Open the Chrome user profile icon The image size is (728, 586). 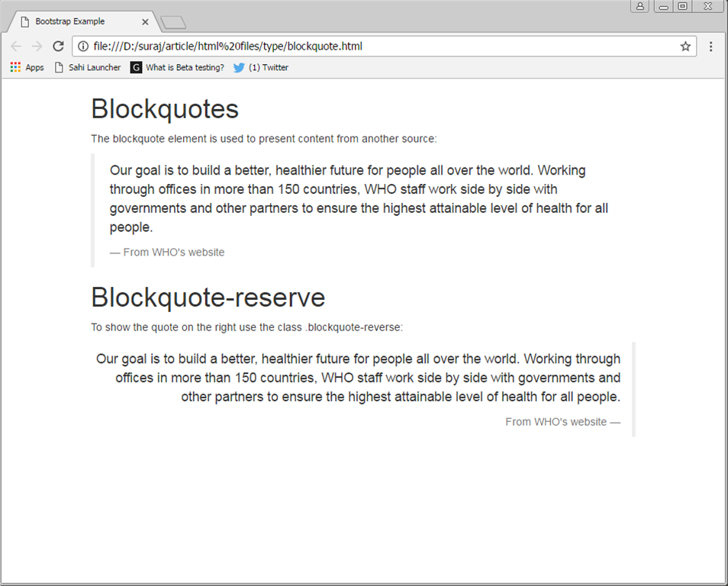pyautogui.click(x=639, y=6)
